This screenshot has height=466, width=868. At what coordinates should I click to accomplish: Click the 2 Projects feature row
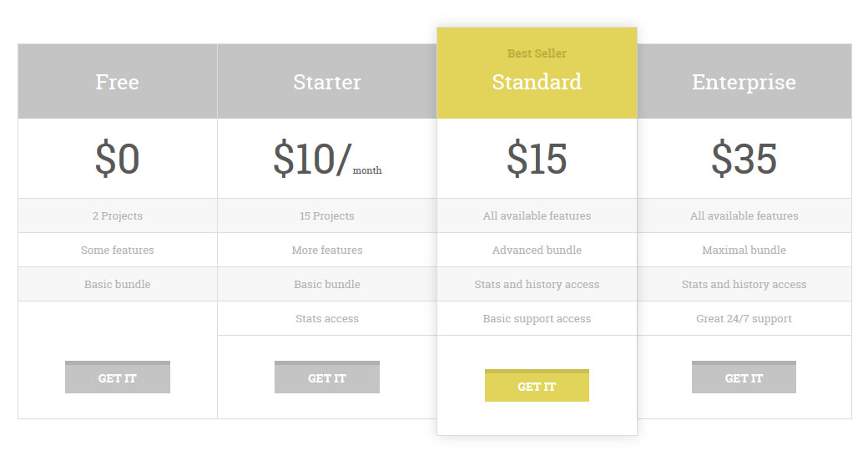coord(118,215)
